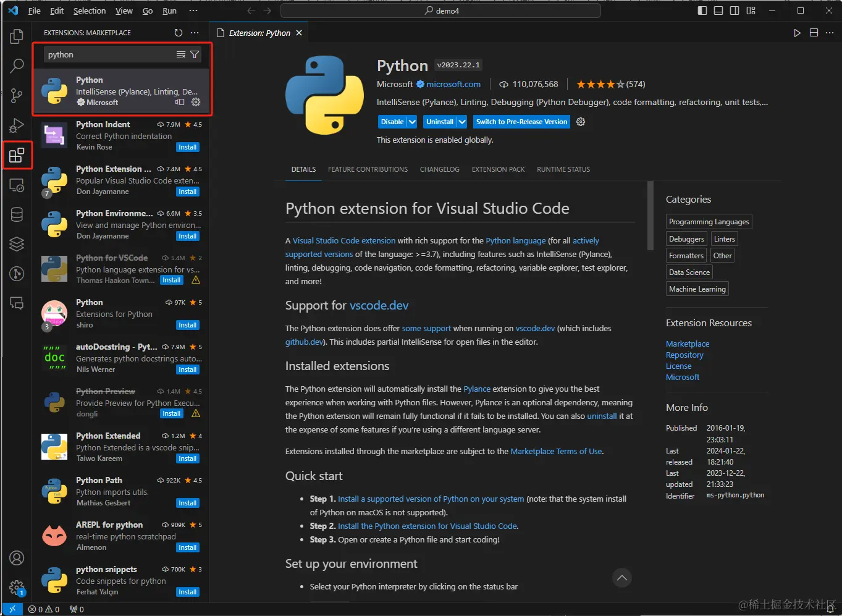Viewport: 842px width, 616px height.
Task: Toggle primary side bar layout icon
Action: point(702,11)
